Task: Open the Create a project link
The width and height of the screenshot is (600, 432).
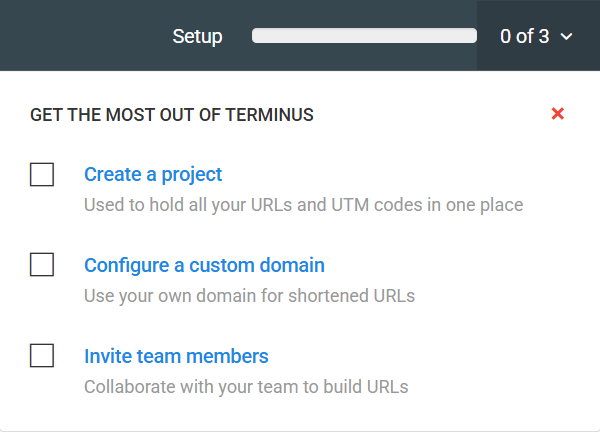Action: (x=153, y=174)
